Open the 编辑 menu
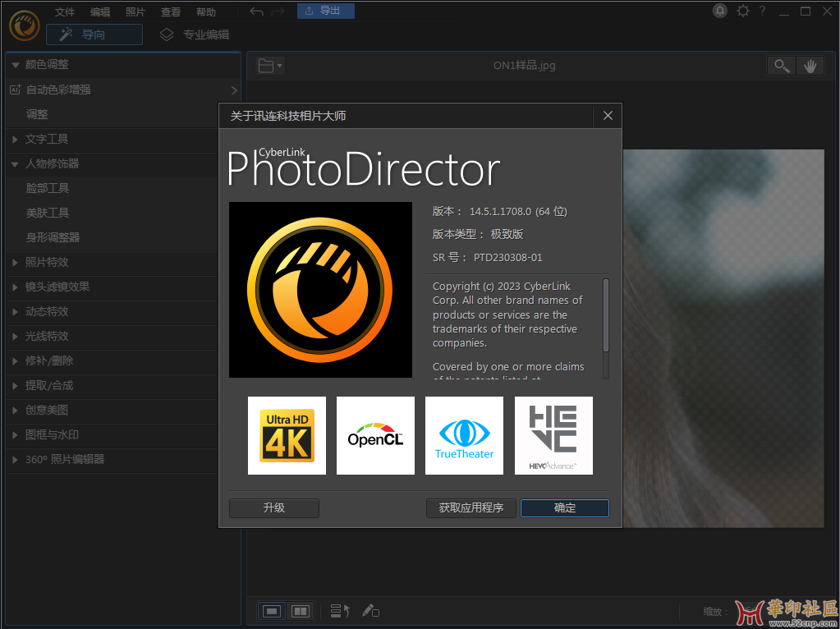Viewport: 840px width, 629px height. 100,11
